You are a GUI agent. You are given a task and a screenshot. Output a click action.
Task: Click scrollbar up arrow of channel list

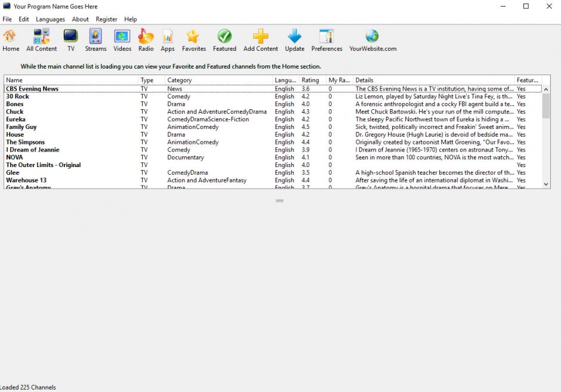coord(545,89)
